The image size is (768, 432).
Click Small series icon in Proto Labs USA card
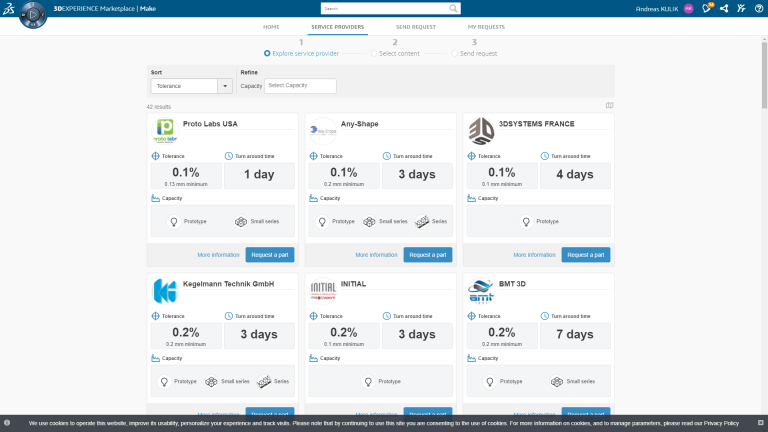pos(240,222)
